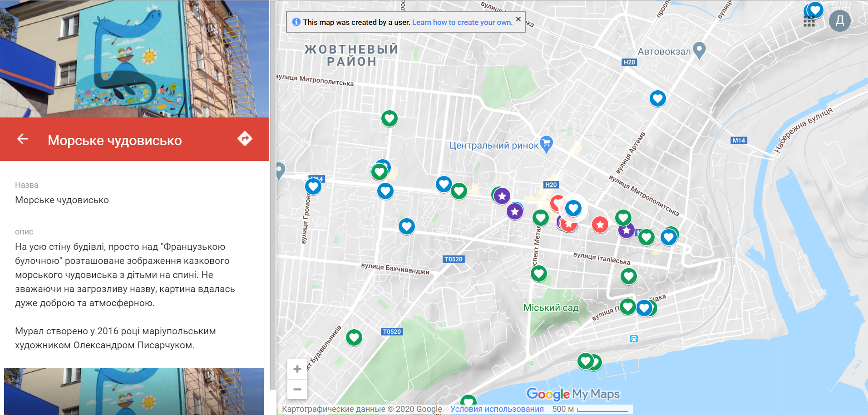The height and width of the screenshot is (415, 868).
Task: Open the mural thumbnail below description
Action: 134,391
